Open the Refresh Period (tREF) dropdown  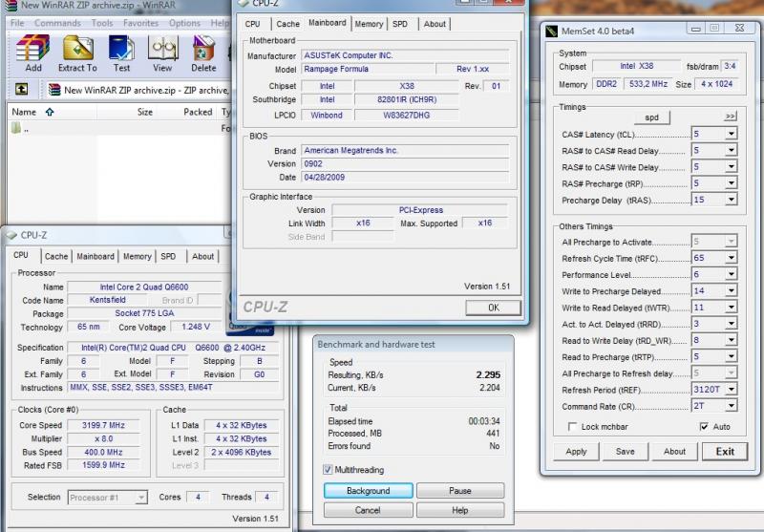[x=731, y=390]
